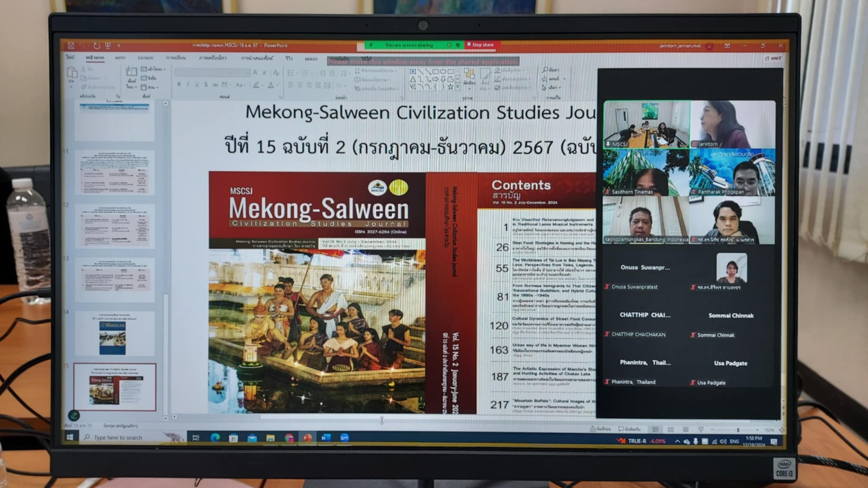Screen dimensions: 868x488
Task: Click the Redo icon in quick access toolbar
Action: point(97,45)
